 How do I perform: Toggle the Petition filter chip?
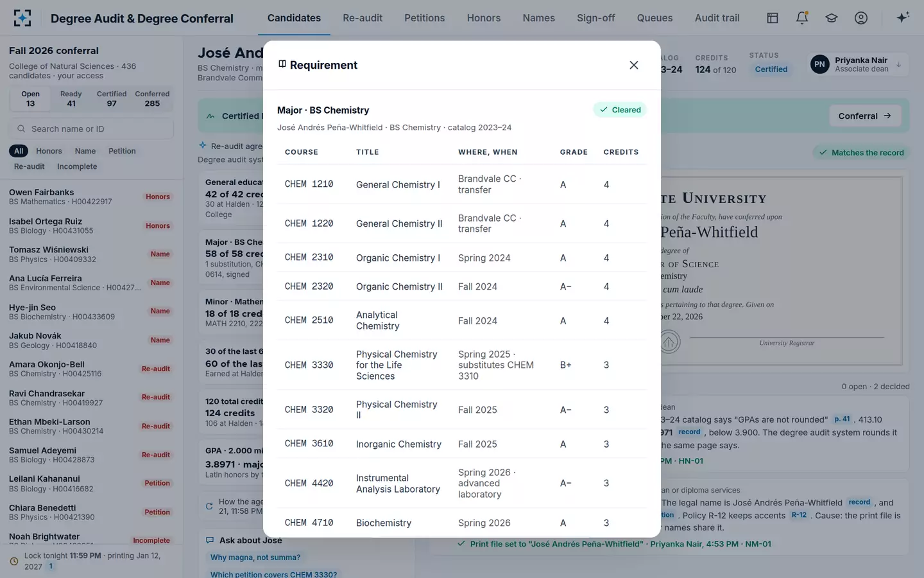[x=122, y=151]
